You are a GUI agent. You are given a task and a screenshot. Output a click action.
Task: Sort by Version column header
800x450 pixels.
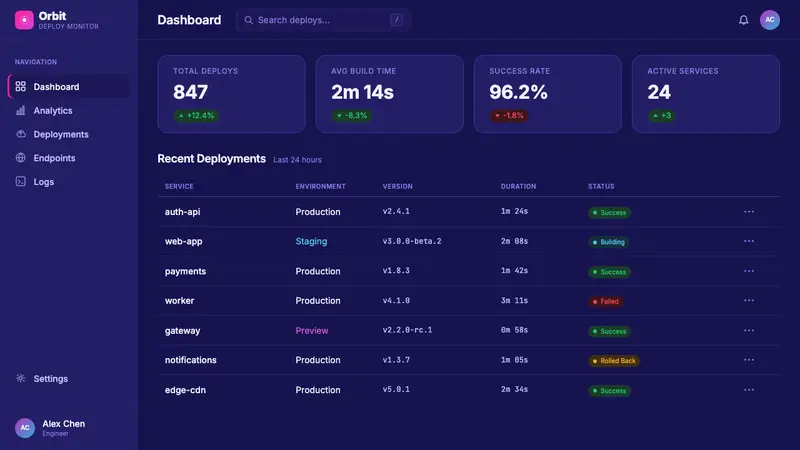[397, 186]
